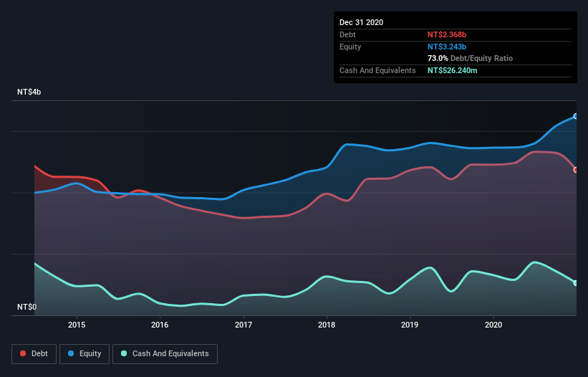The height and width of the screenshot is (377, 588).
Task: Click the blue dot in Equity legend
Action: (72, 353)
